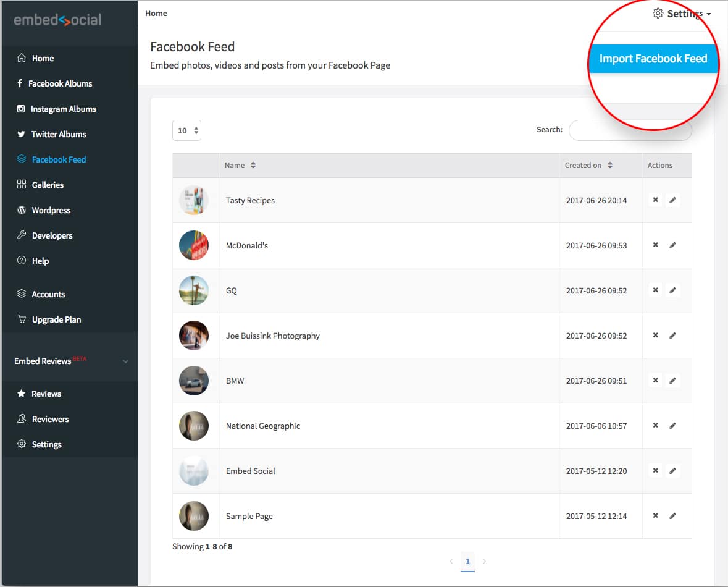728x587 pixels.
Task: Select Instagram Albums in the sidebar
Action: click(64, 109)
